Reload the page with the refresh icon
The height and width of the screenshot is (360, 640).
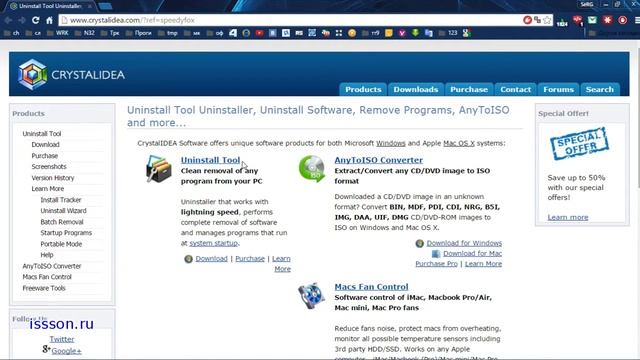36,20
